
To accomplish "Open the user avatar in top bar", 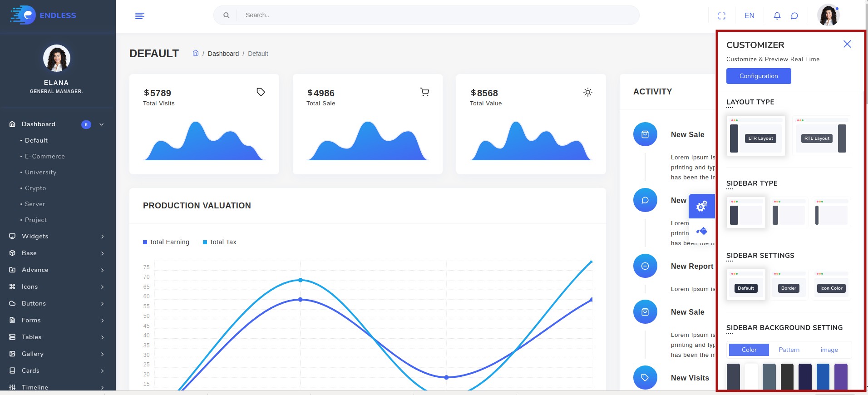I will pos(828,15).
